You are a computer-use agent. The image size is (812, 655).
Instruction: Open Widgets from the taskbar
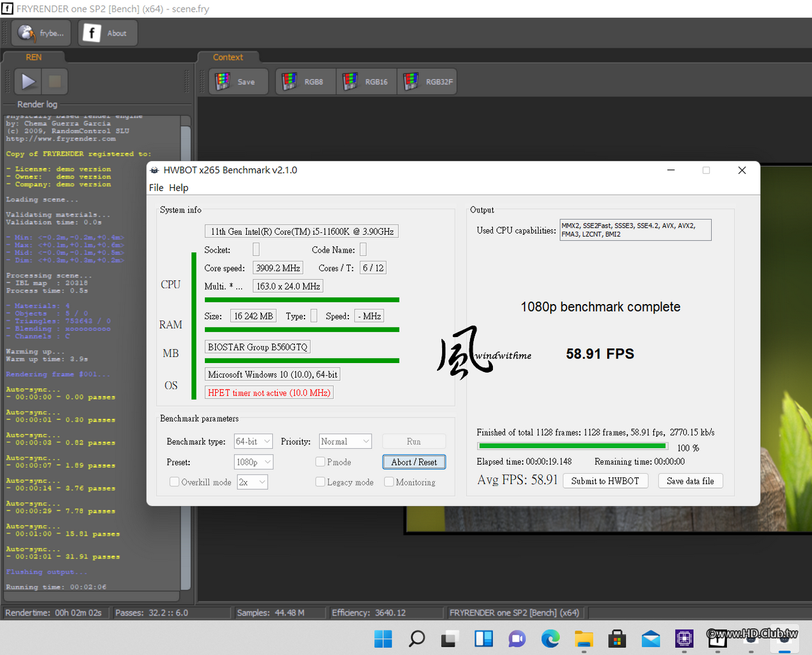tap(483, 638)
